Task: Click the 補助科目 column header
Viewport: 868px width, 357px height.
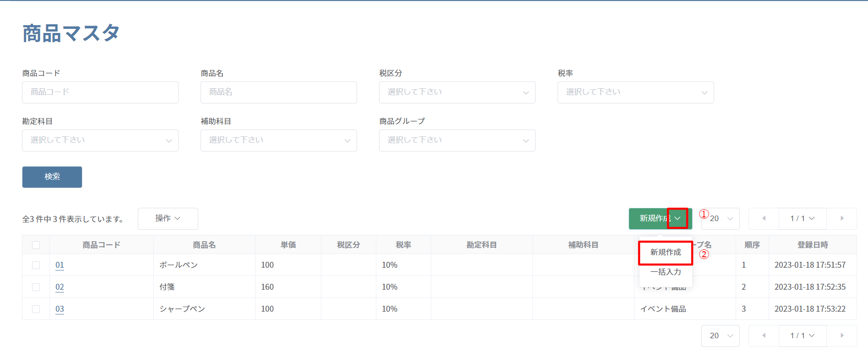Action: click(x=583, y=245)
